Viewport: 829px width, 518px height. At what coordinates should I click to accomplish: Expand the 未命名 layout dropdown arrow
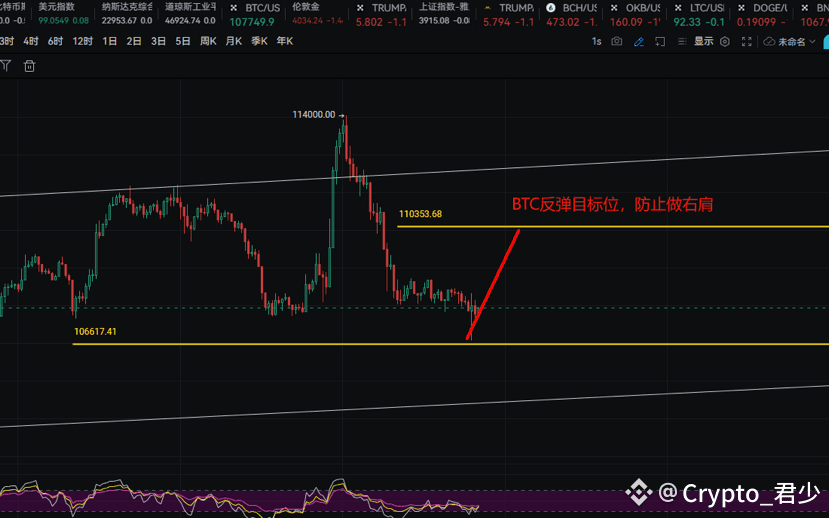pos(813,41)
